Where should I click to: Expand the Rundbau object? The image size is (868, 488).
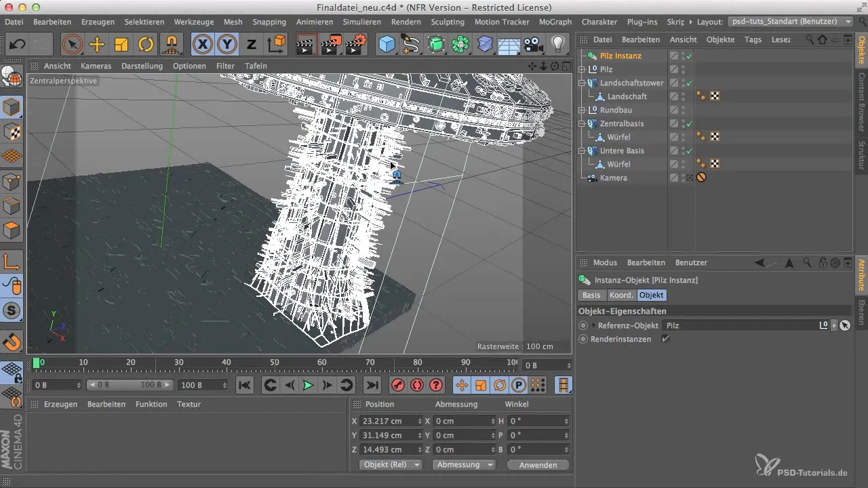[x=581, y=110]
